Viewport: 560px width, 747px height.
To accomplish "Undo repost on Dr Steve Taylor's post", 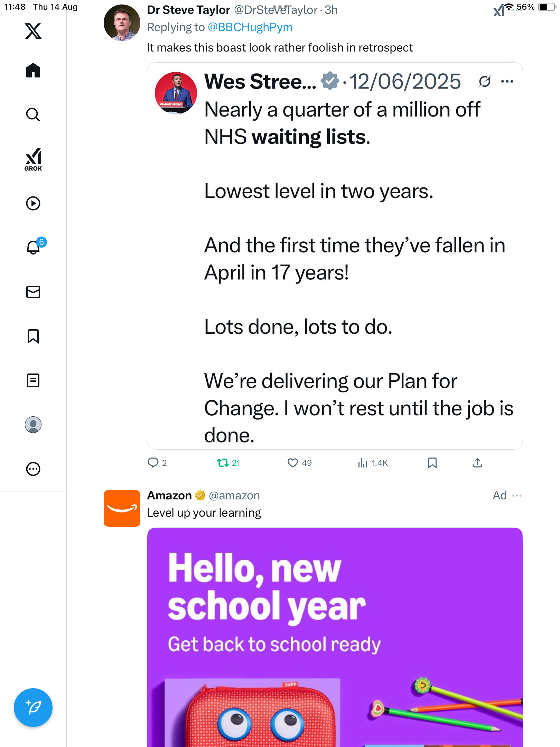I will [223, 463].
